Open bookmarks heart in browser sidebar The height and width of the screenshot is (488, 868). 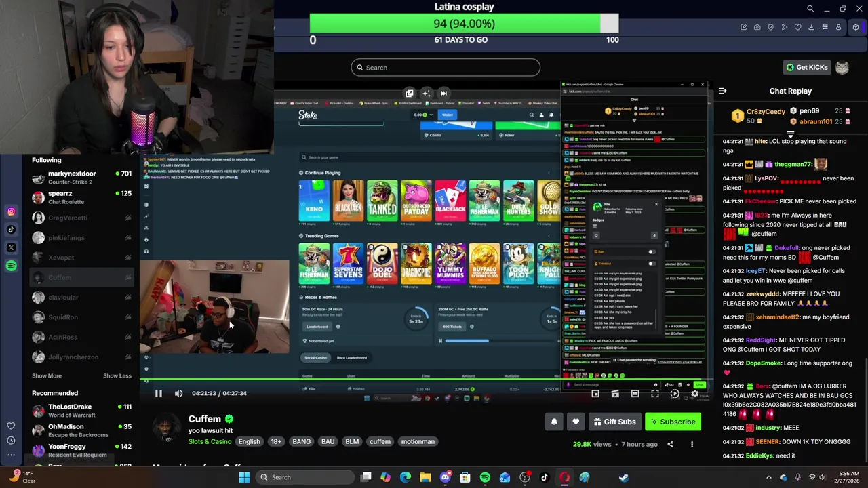point(11,426)
